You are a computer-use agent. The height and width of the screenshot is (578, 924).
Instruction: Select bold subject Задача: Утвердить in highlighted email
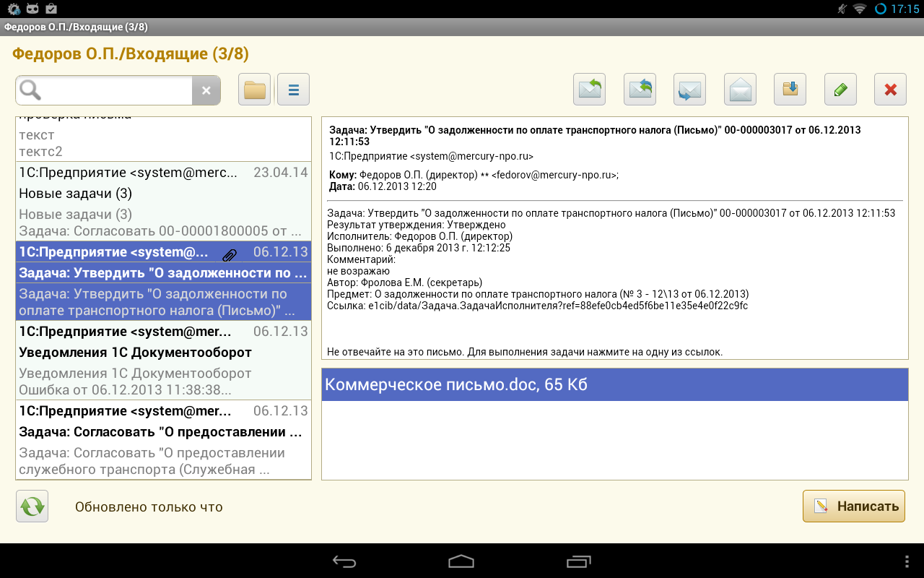pyautogui.click(x=163, y=273)
